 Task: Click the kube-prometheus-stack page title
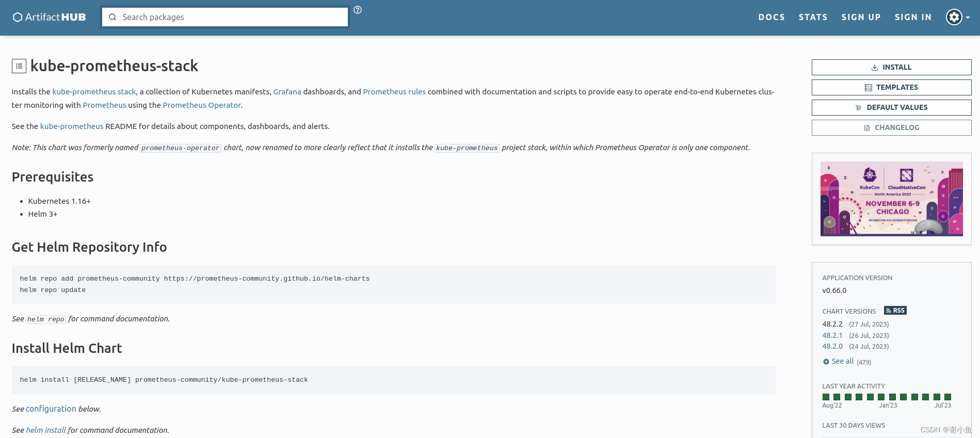tap(114, 66)
